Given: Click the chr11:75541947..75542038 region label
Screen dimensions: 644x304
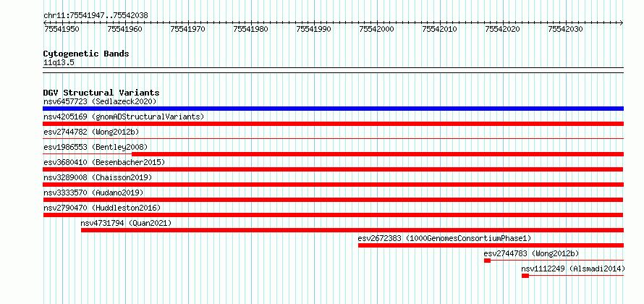Looking at the screenshot, I should pyautogui.click(x=96, y=15).
